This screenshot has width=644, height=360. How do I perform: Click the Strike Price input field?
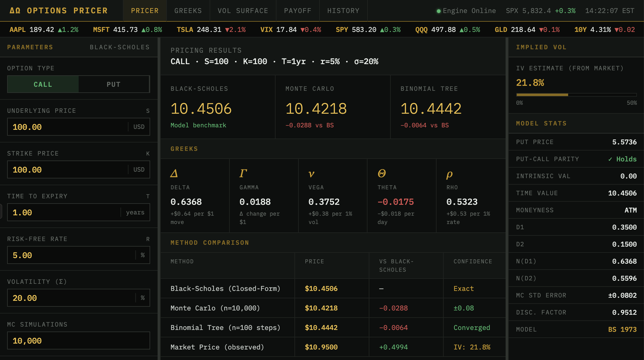click(79, 169)
